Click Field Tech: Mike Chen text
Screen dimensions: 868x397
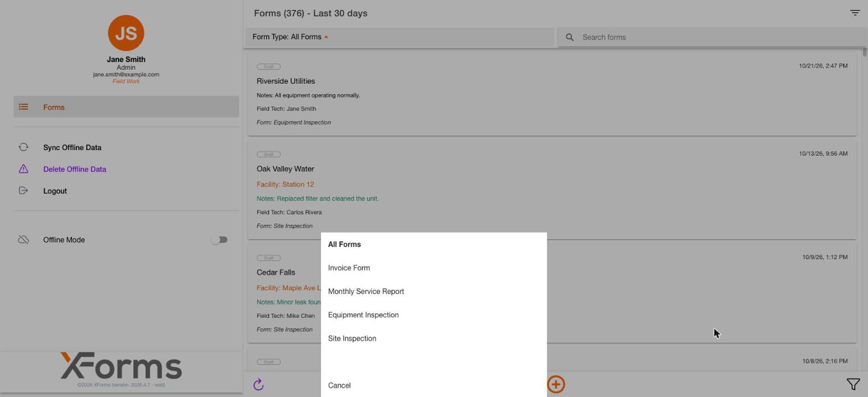point(286,316)
